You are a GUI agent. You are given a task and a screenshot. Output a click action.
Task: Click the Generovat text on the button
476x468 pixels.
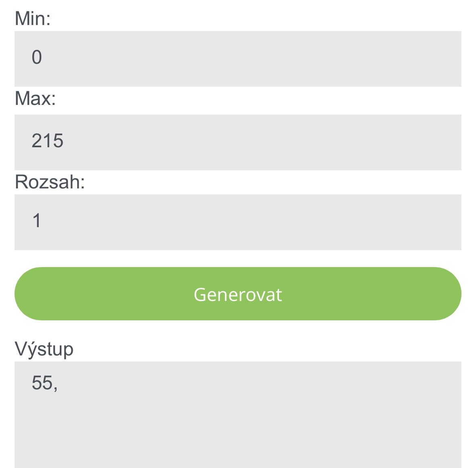238,295
